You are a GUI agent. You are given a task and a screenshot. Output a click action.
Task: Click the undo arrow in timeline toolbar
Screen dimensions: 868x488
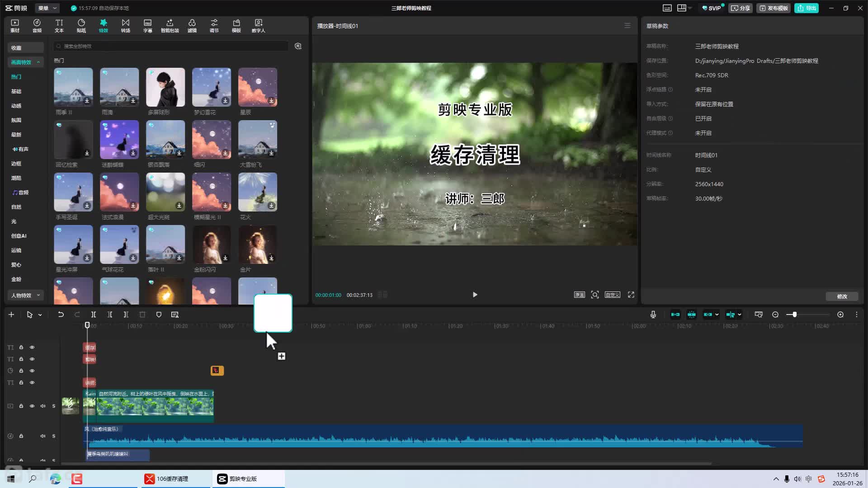click(61, 314)
